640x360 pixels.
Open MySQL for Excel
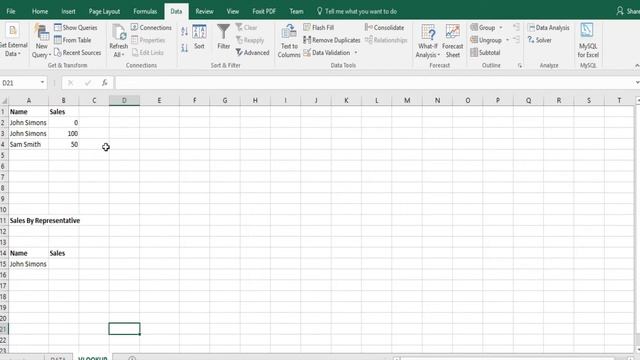point(588,41)
